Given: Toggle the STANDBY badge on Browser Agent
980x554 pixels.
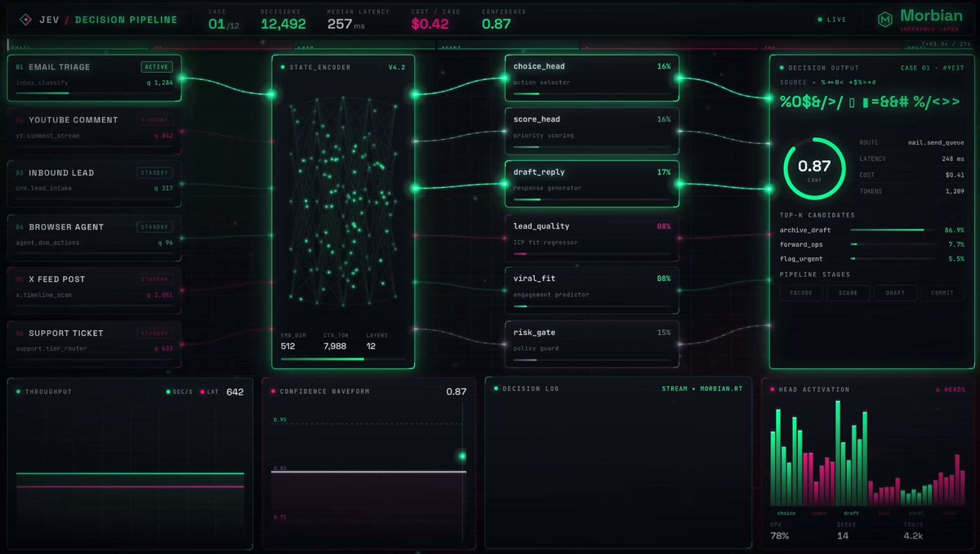Looking at the screenshot, I should [155, 226].
